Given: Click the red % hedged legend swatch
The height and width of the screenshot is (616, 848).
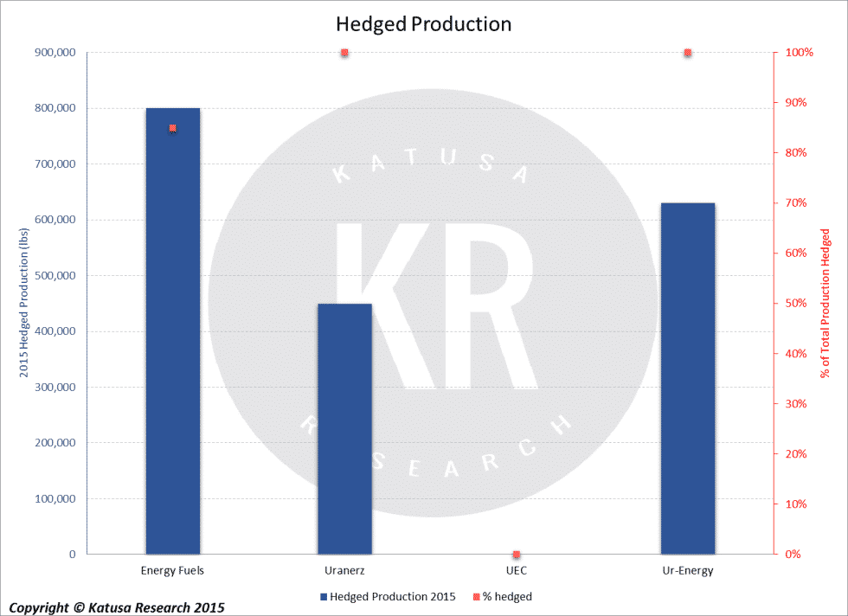Looking at the screenshot, I should (477, 597).
